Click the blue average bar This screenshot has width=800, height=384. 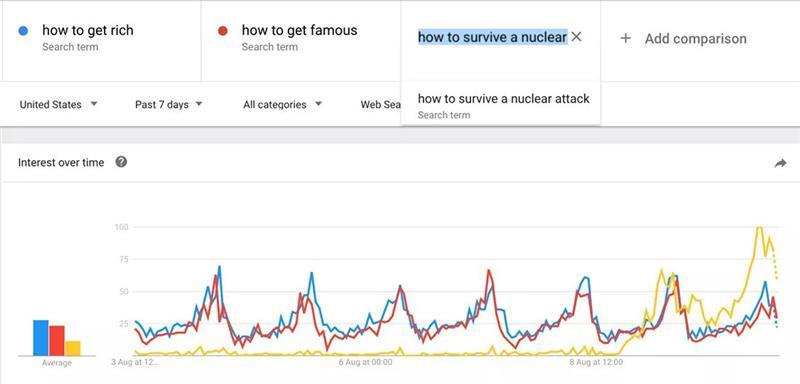point(41,338)
